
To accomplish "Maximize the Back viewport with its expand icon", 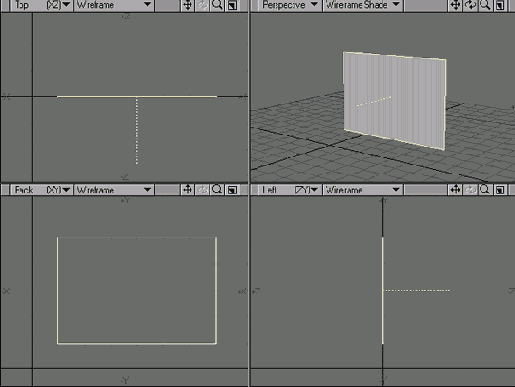I will point(232,190).
